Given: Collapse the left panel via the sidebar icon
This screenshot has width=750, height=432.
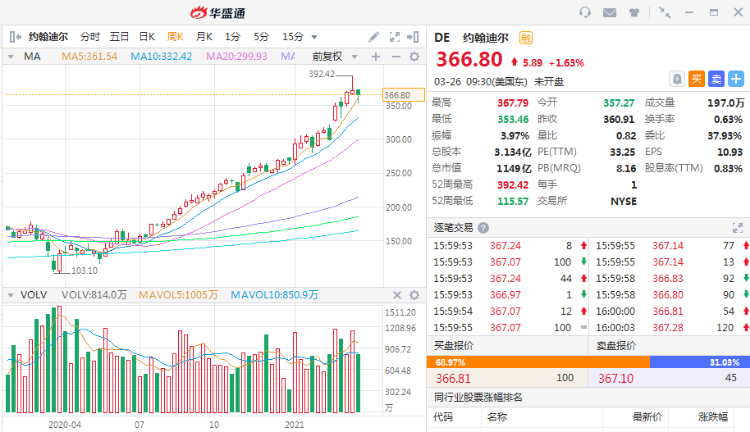Looking at the screenshot, I should pyautogui.click(x=15, y=37).
